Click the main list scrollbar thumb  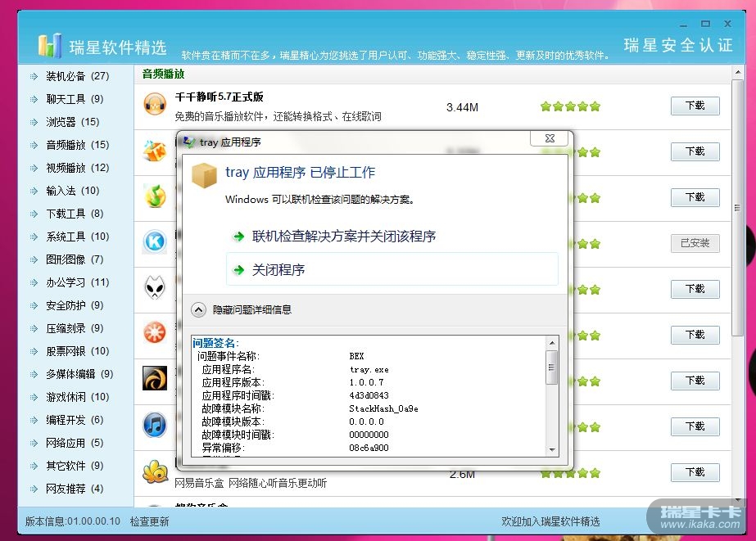[x=737, y=208]
